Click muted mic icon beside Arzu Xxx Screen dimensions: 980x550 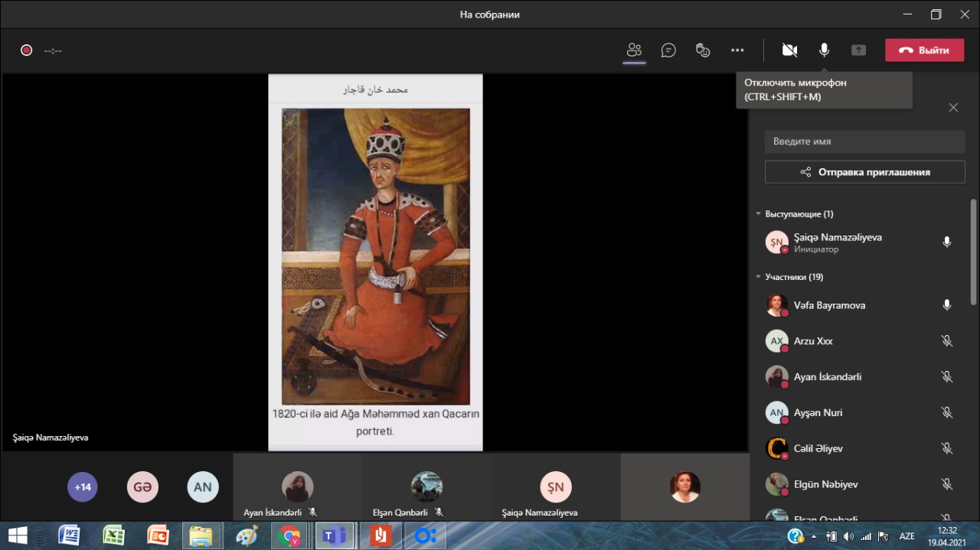[x=946, y=341]
